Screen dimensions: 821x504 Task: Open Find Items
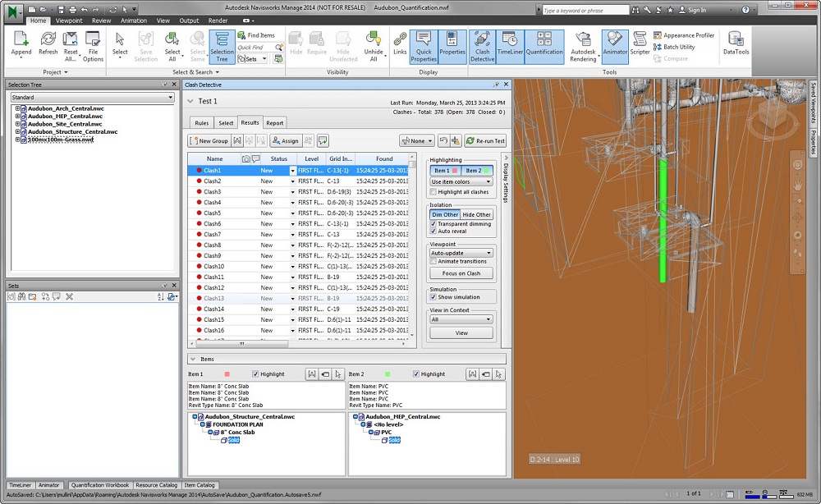coord(256,35)
